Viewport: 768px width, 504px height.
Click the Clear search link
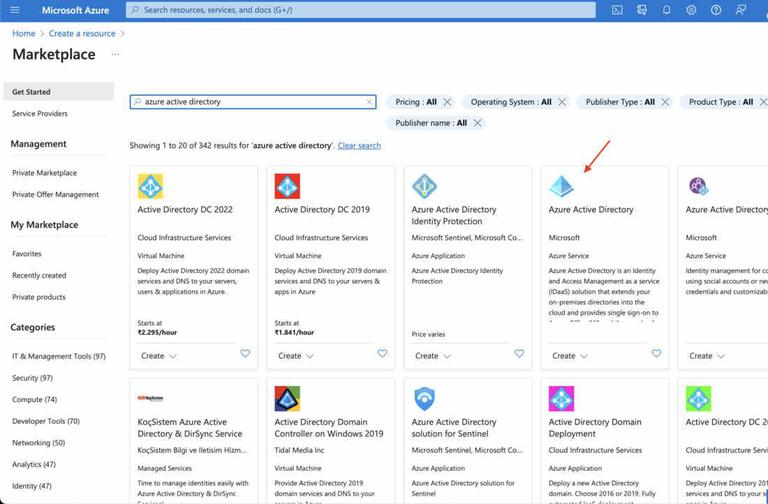pyautogui.click(x=359, y=145)
